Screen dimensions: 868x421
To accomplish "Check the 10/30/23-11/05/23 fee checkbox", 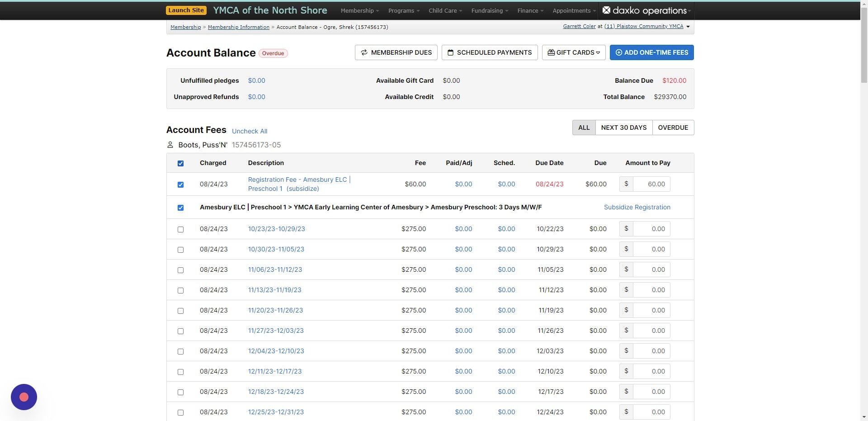I will coord(180,250).
